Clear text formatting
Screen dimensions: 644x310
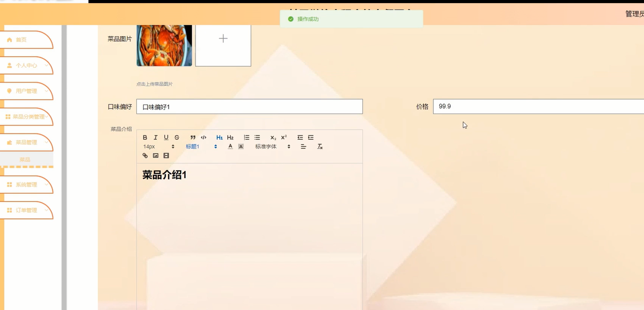click(x=320, y=146)
